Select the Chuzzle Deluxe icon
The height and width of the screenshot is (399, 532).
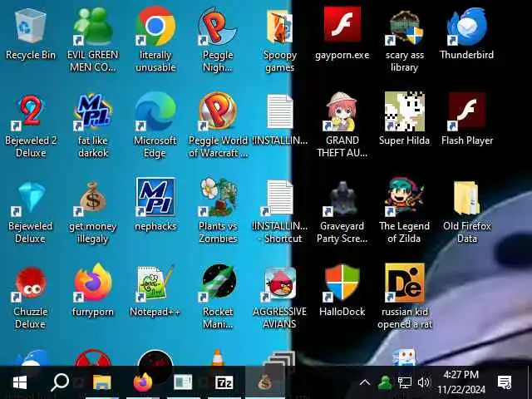click(x=30, y=283)
